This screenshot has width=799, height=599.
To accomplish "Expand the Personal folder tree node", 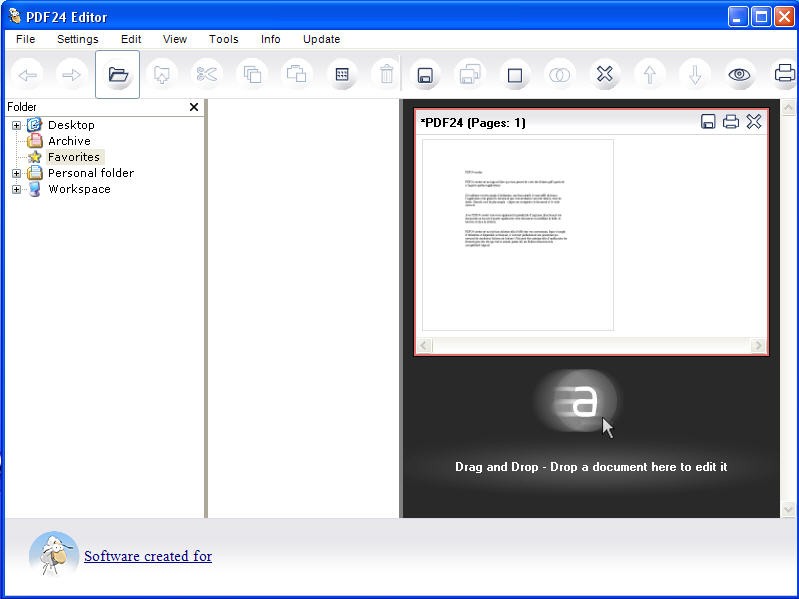I will pyautogui.click(x=16, y=174).
